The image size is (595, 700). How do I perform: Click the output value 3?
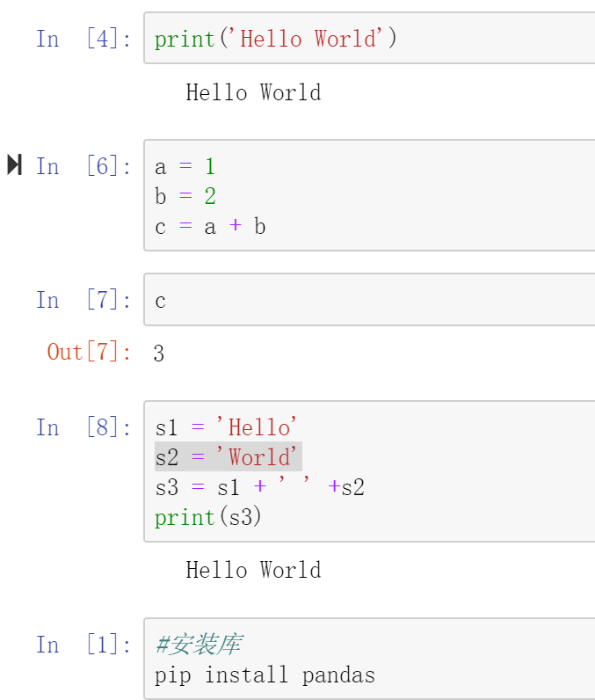coord(159,354)
